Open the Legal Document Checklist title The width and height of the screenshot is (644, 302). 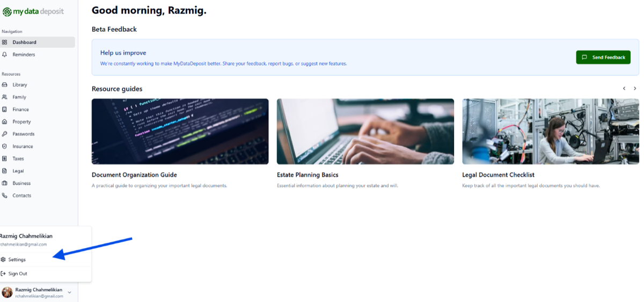tap(498, 175)
